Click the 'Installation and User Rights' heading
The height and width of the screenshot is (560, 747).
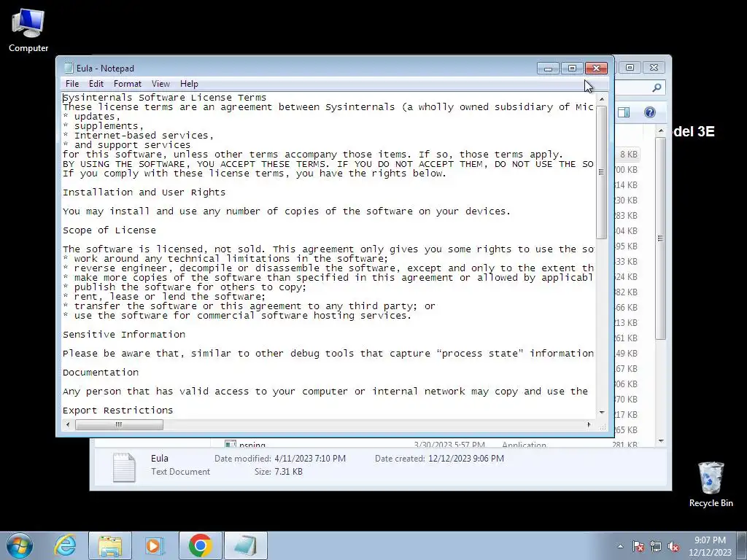point(144,192)
